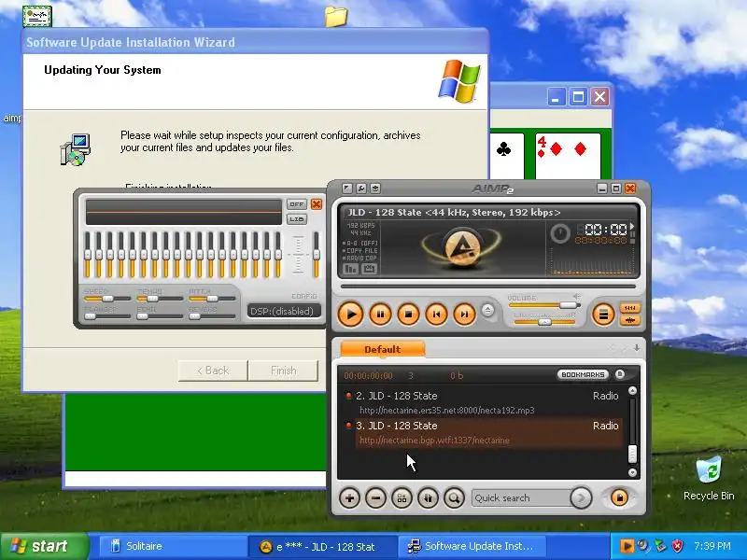Pause the AIMP track
Screen dimensions: 747x560
click(x=380, y=314)
